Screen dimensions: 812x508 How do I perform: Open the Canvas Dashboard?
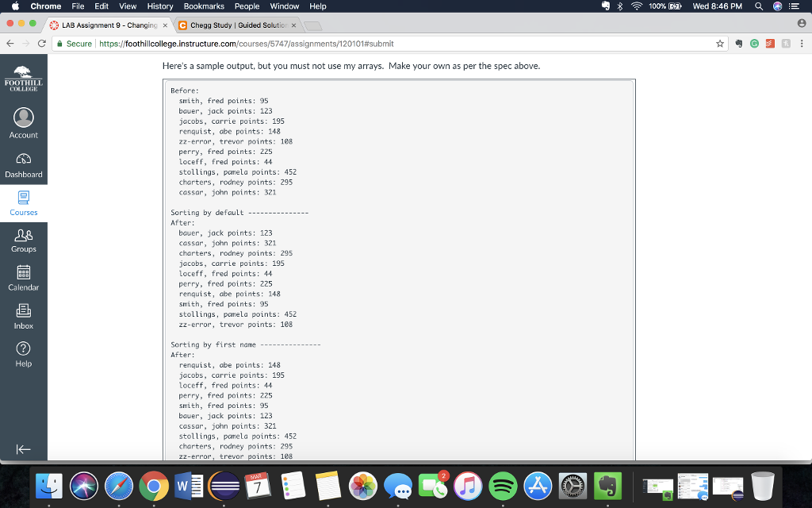pos(23,165)
